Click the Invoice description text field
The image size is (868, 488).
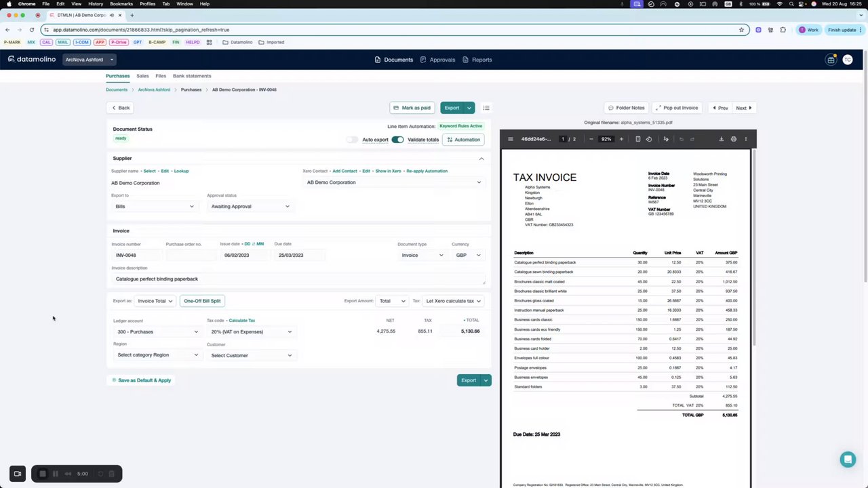[298, 279]
